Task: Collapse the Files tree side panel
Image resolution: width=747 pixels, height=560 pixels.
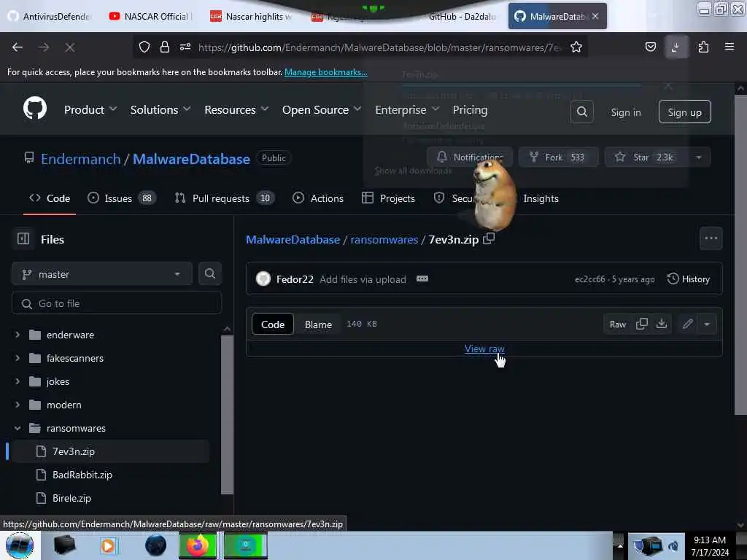Action: [23, 238]
